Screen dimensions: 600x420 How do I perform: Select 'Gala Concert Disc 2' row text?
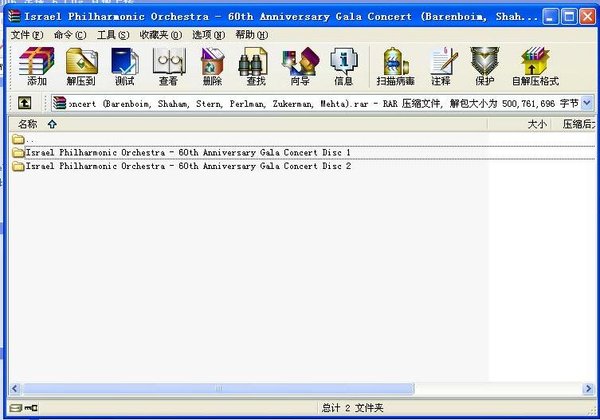[x=188, y=166]
